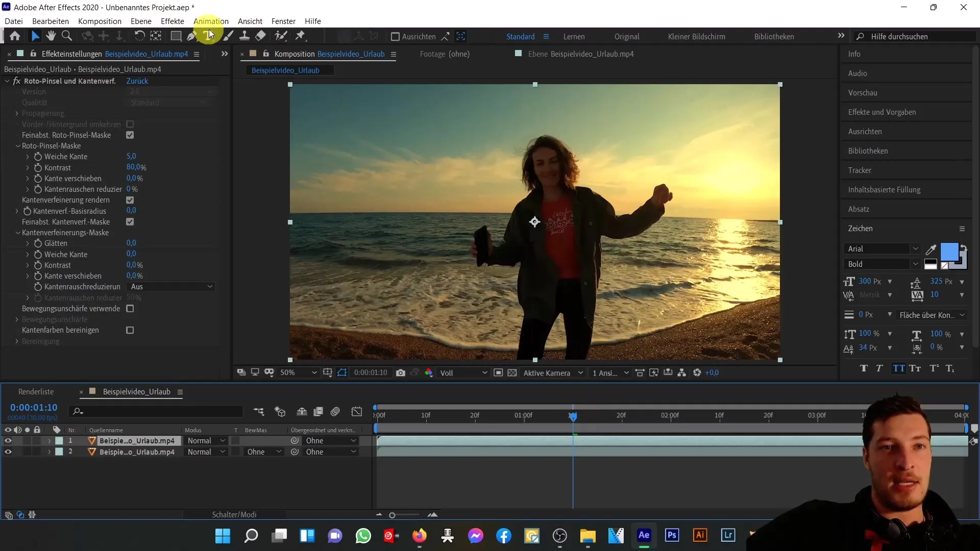Open the Inhaltsbasierte Füllung panel

885,190
